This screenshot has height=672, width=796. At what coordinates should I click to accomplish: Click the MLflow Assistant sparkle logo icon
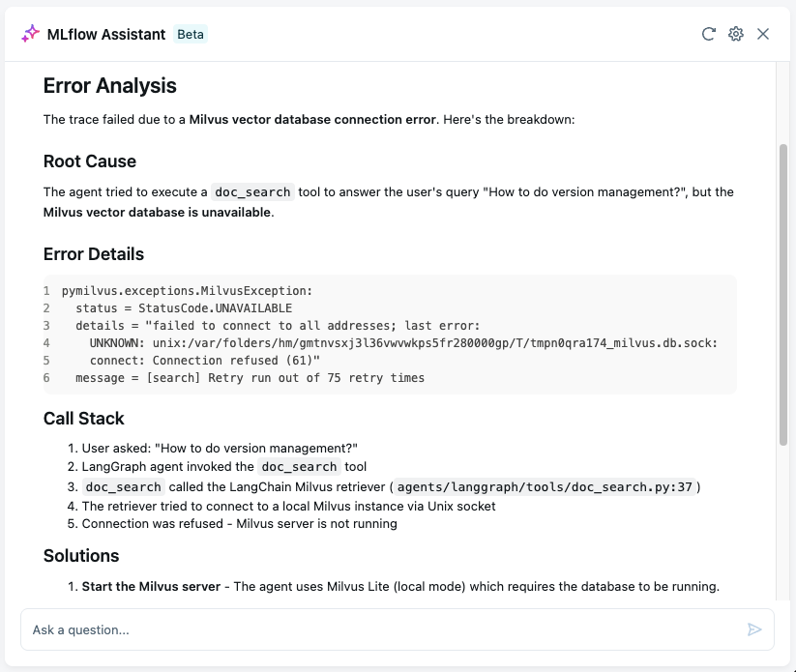(31, 34)
